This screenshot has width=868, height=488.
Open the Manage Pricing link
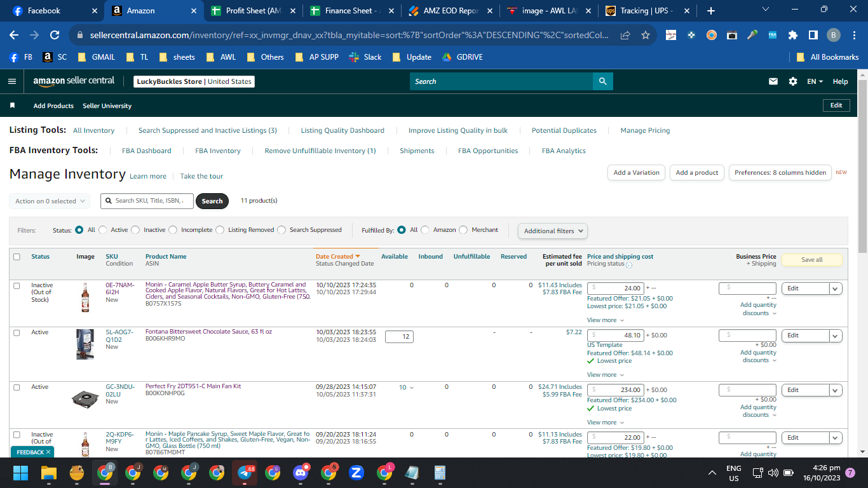pyautogui.click(x=645, y=130)
